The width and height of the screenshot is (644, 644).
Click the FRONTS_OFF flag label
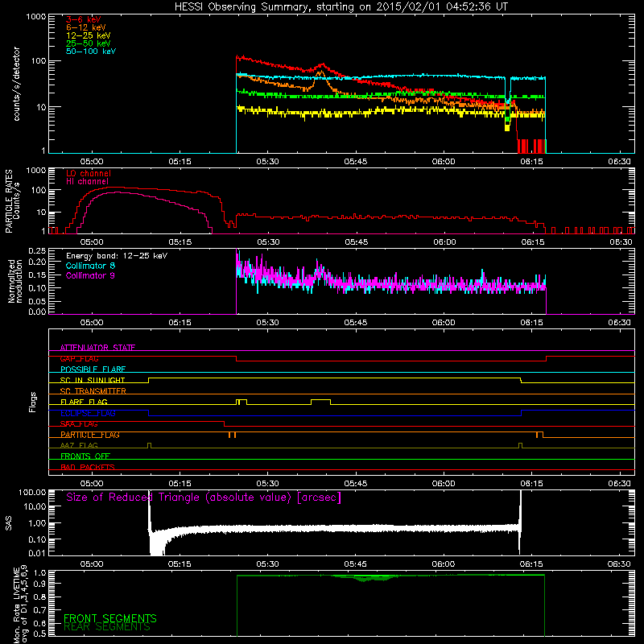click(85, 456)
